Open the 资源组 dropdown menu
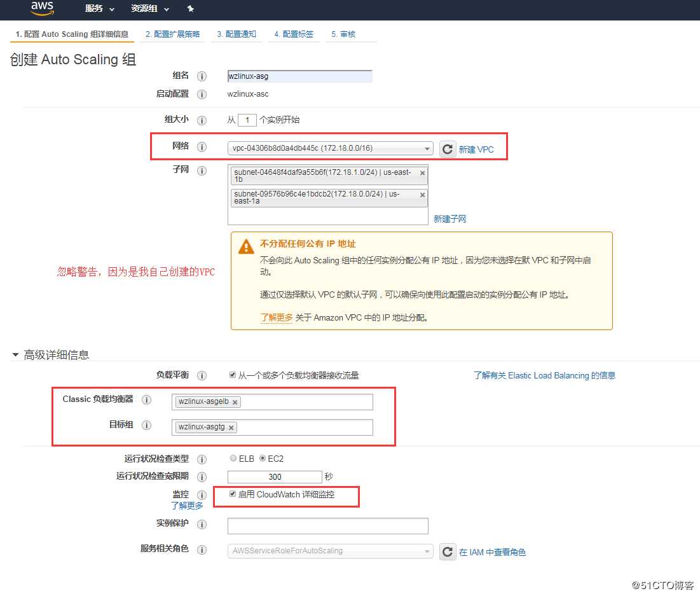The width and height of the screenshot is (700, 596). pyautogui.click(x=150, y=8)
